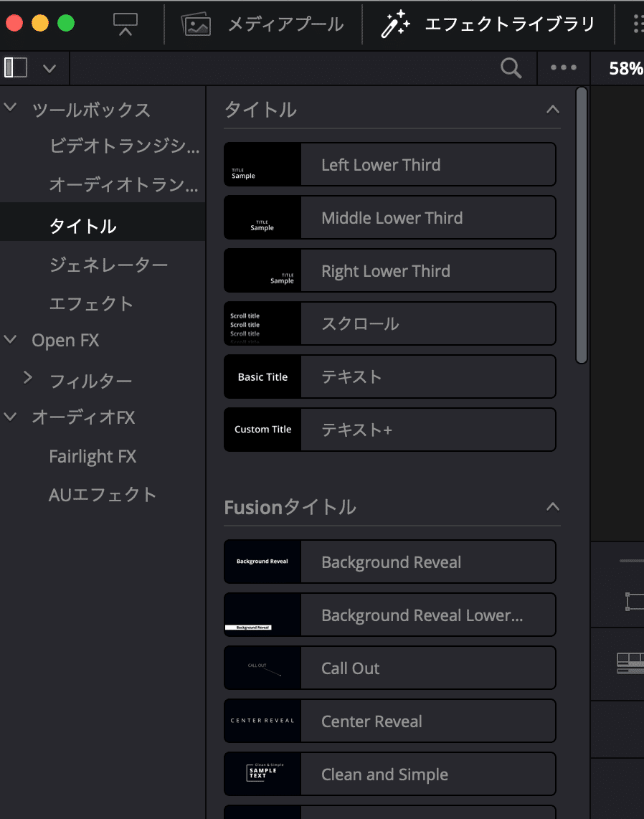The height and width of the screenshot is (819, 644).
Task: Click the CENTER REVEAL thumbnail preview
Action: 262,721
